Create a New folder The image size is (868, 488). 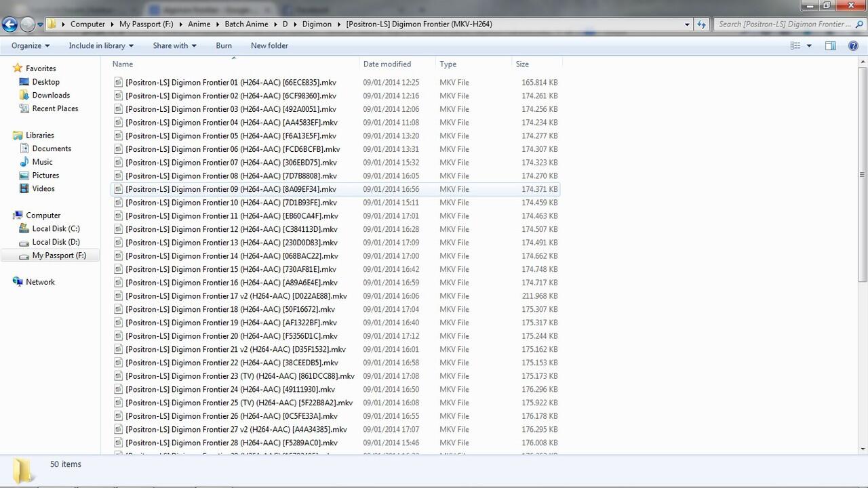269,45
